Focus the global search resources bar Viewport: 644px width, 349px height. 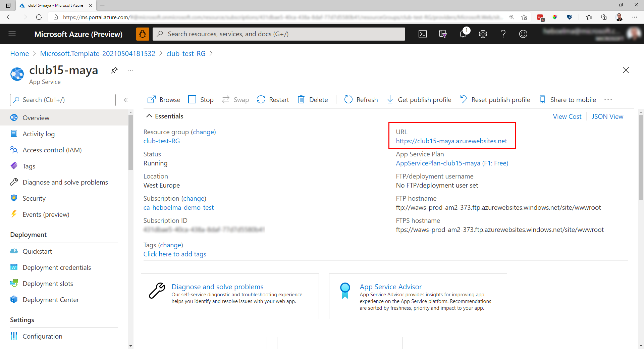pos(279,34)
